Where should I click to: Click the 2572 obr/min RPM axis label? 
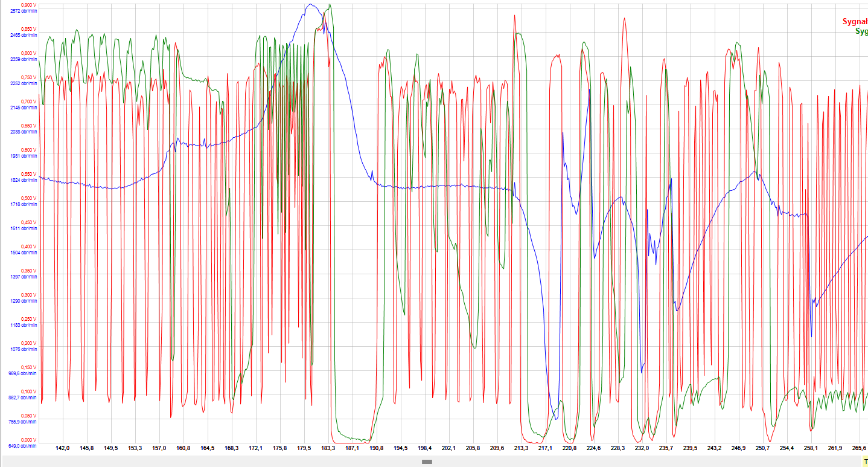(x=24, y=11)
